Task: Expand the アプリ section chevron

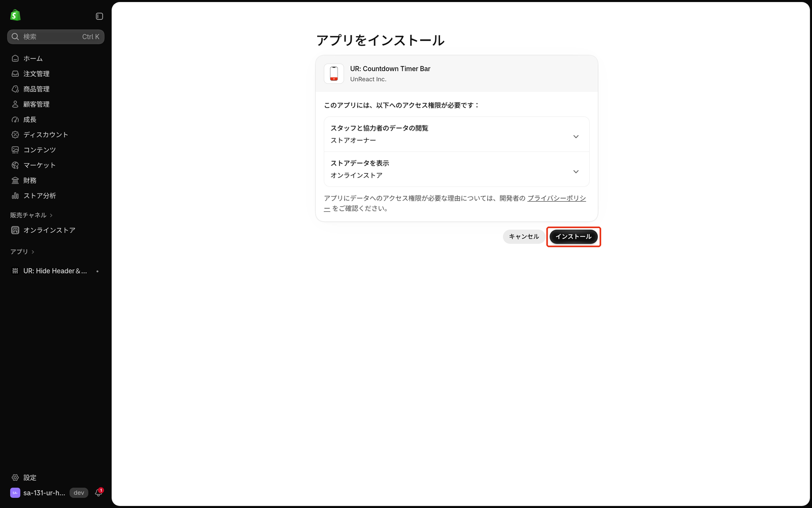Action: point(33,252)
